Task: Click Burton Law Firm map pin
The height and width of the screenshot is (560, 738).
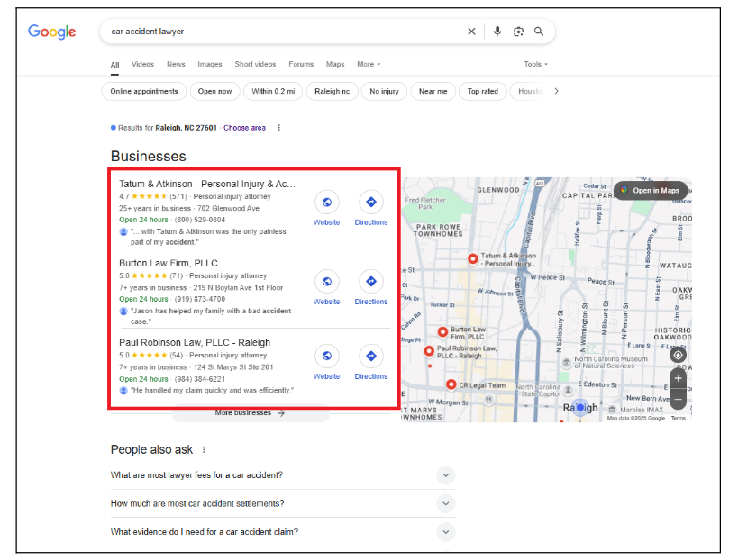Action: point(442,332)
